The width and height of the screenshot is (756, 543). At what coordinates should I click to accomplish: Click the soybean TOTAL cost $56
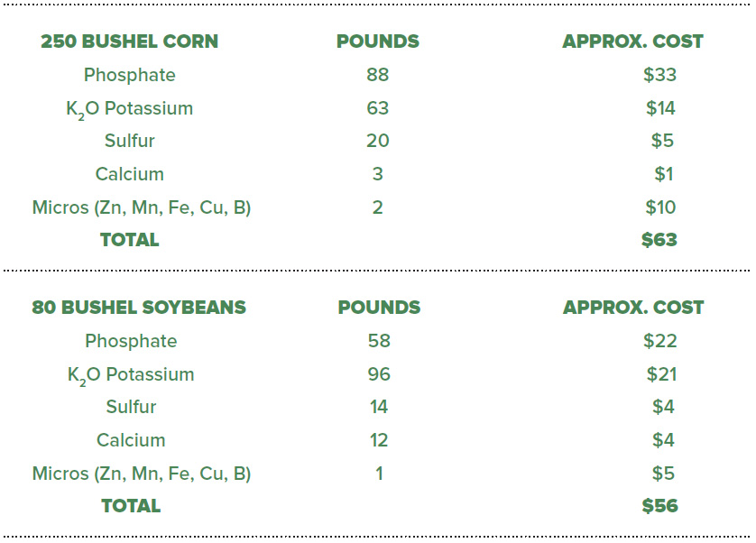pos(660,506)
